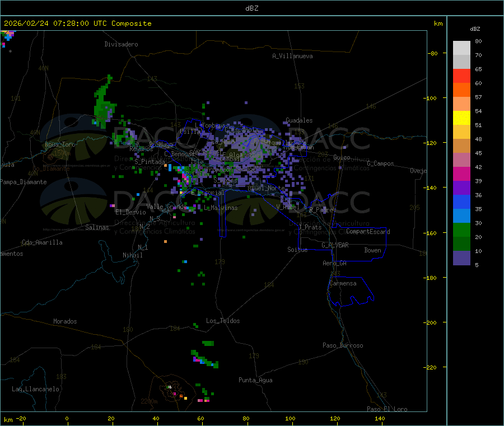Select the Bowen place label

(x=372, y=250)
